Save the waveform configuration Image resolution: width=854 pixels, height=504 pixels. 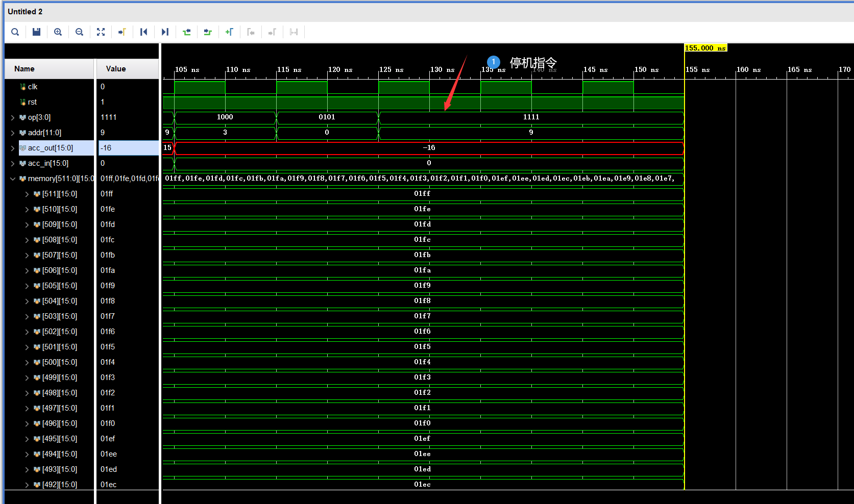pos(36,32)
